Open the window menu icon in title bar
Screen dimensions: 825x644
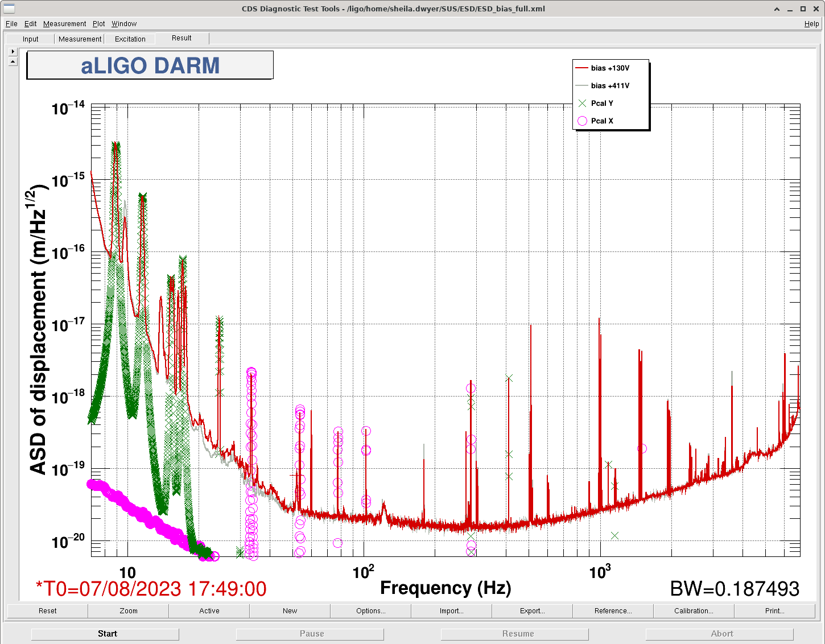(9, 9)
